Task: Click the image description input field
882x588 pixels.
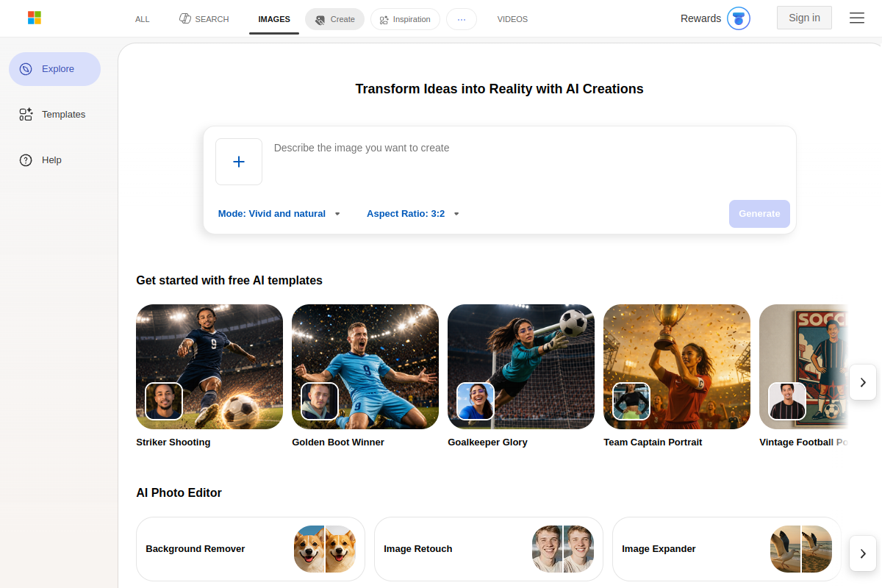Action: point(529,162)
